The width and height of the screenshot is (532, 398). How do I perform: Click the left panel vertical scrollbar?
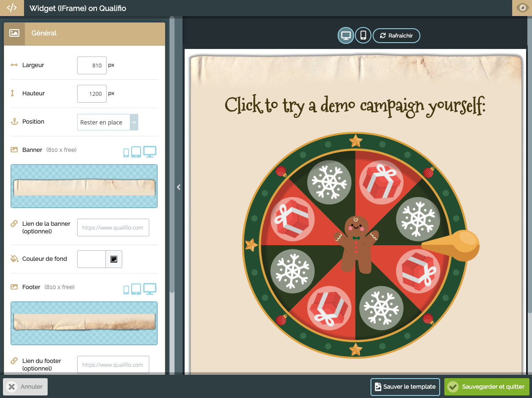(x=172, y=154)
